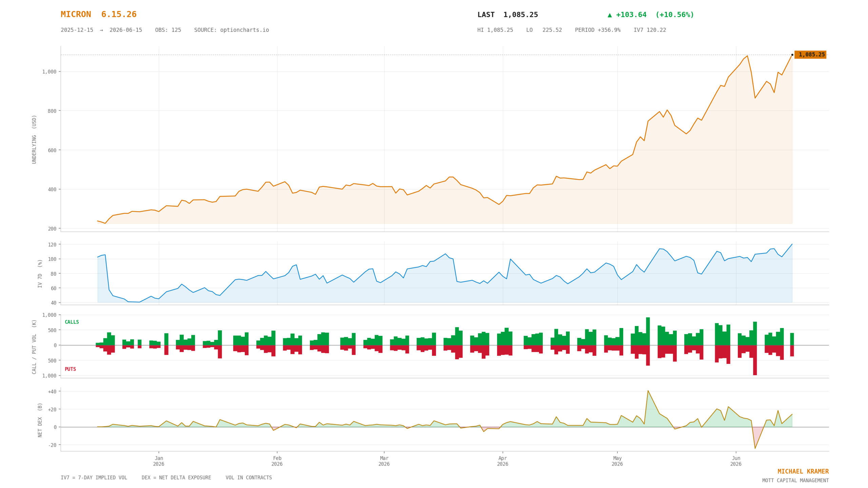Click the MICHAEL KRAMER author credit
Viewport: 868px width, 488px height.
tap(803, 471)
